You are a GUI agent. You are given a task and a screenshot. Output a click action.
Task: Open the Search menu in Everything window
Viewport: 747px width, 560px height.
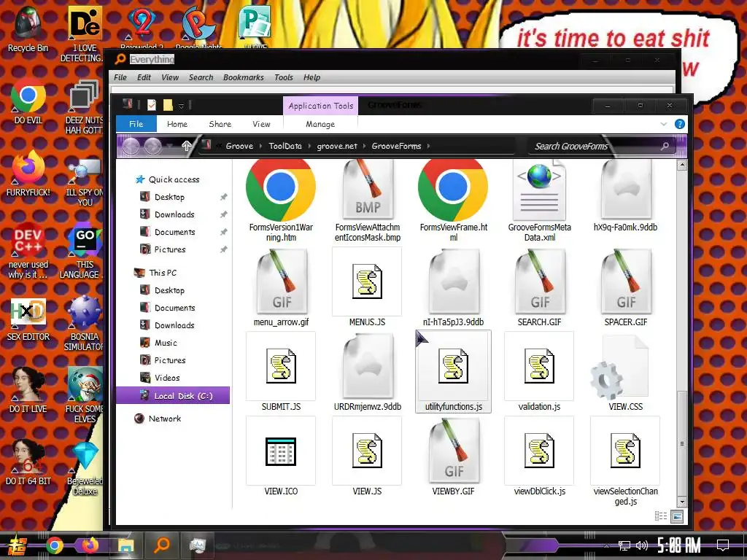[201, 77]
